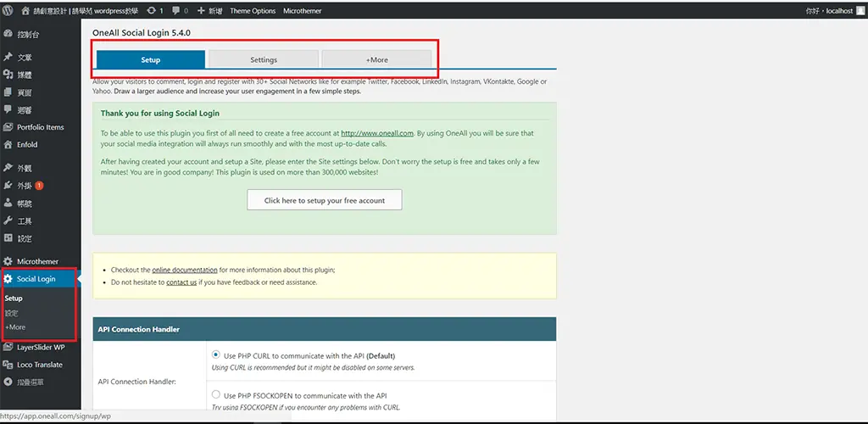This screenshot has width=868, height=424.
Task: Follow the contact us link
Action: pos(181,282)
